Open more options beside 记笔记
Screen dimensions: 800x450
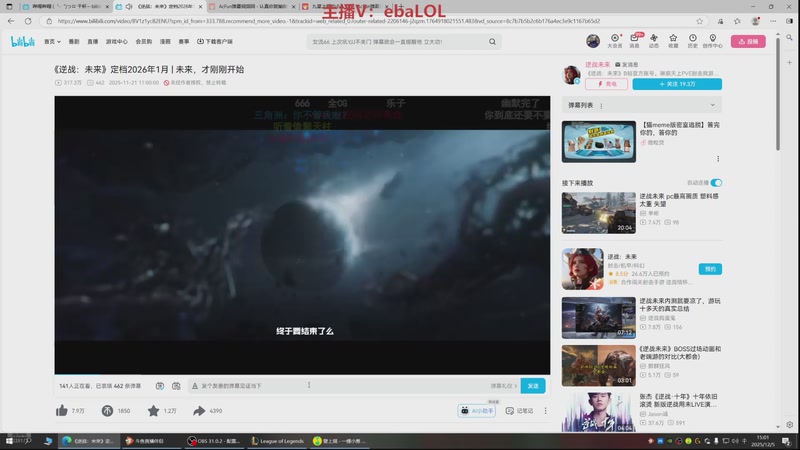coord(545,410)
